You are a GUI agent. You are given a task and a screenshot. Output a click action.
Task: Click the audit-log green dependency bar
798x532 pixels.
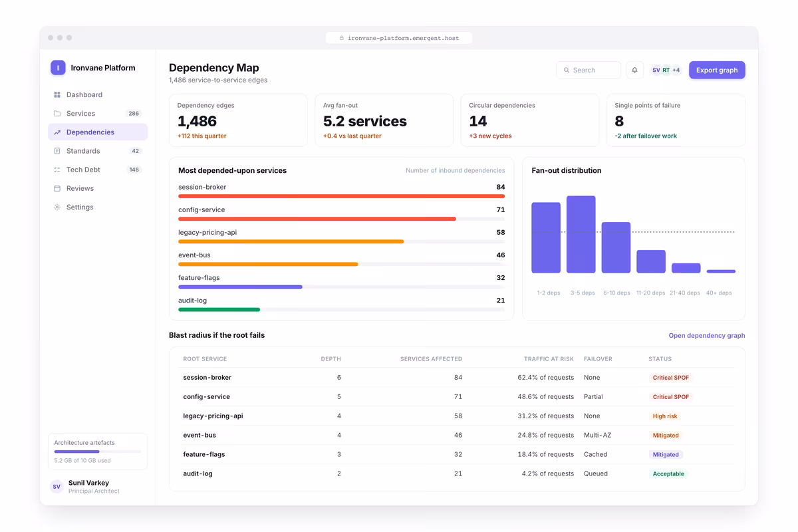point(219,309)
